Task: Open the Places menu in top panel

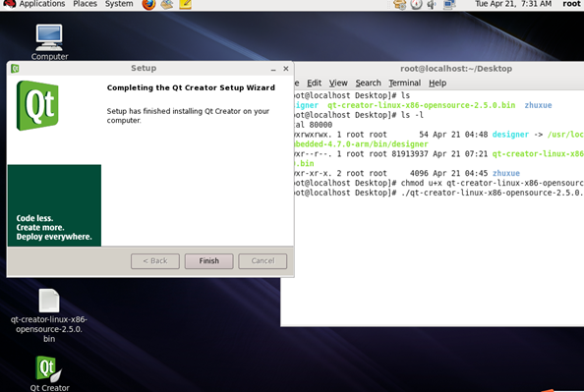Action: 85,4
